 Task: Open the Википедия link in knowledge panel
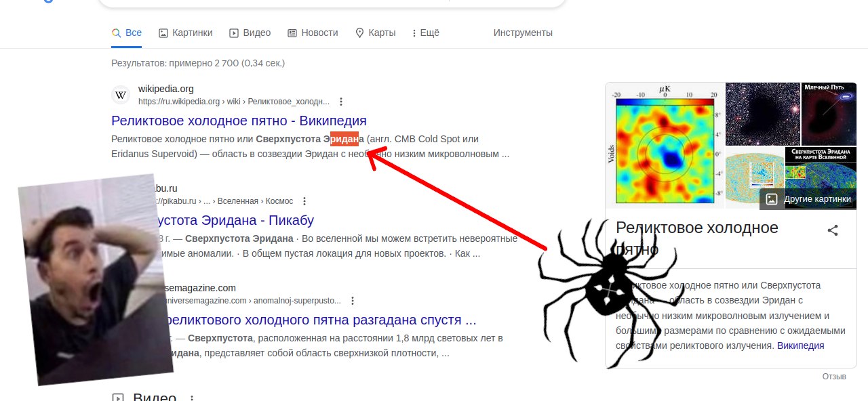pyautogui.click(x=800, y=345)
